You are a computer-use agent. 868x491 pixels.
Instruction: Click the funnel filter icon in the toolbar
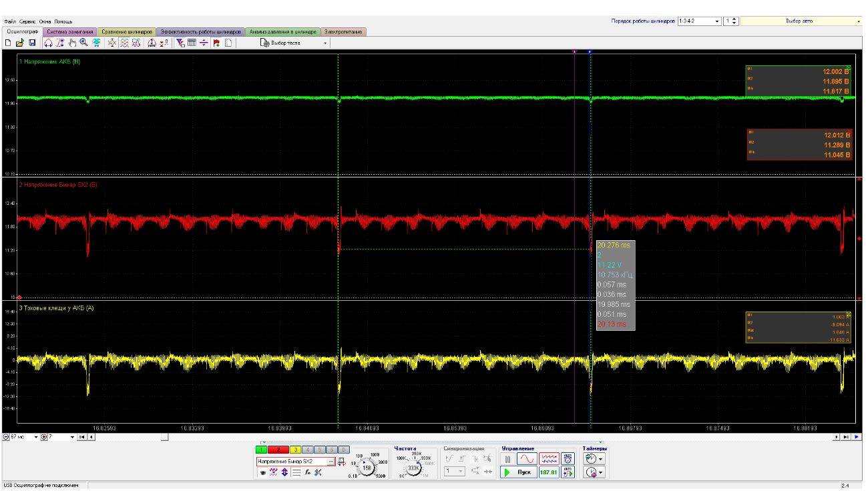[180, 43]
